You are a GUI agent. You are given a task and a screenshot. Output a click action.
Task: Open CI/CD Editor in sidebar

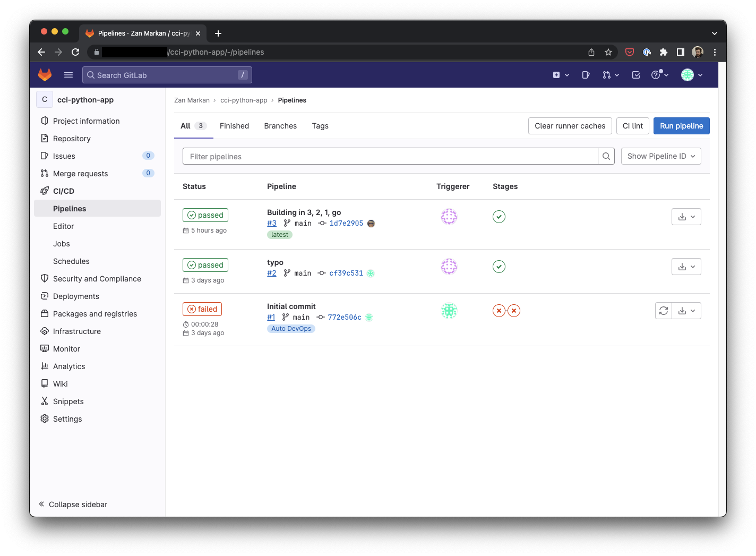click(97, 226)
